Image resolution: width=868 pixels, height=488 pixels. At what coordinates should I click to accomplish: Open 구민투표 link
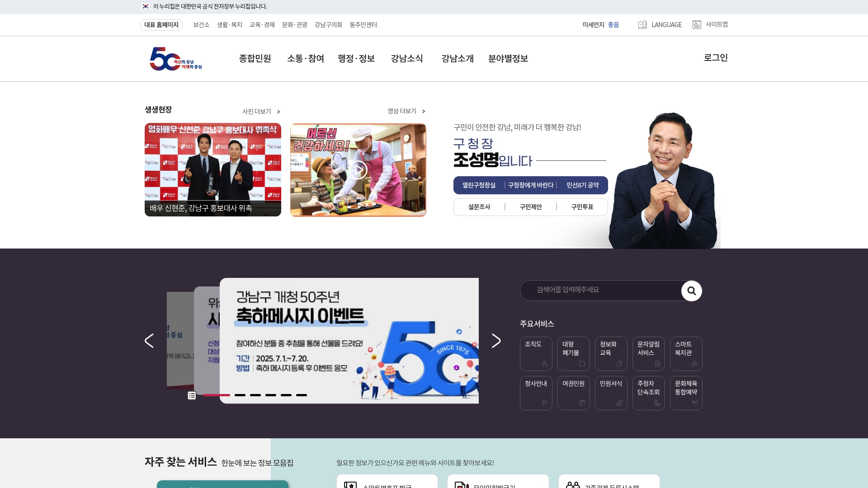(582, 207)
